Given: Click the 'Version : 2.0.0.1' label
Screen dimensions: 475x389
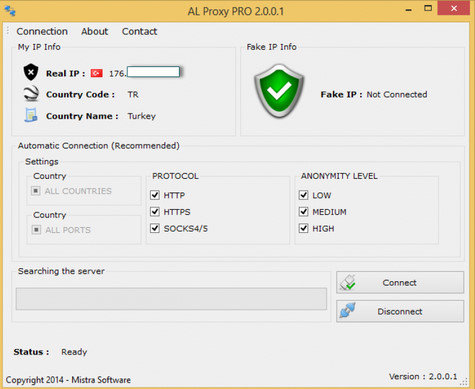Looking at the screenshot, I should [x=423, y=377].
